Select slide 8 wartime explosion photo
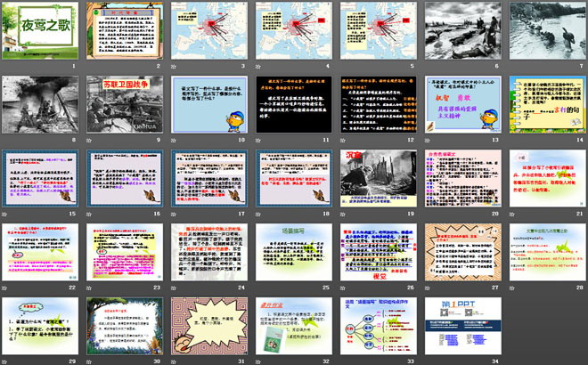Viewport: 588px width, 365px height. click(40, 104)
